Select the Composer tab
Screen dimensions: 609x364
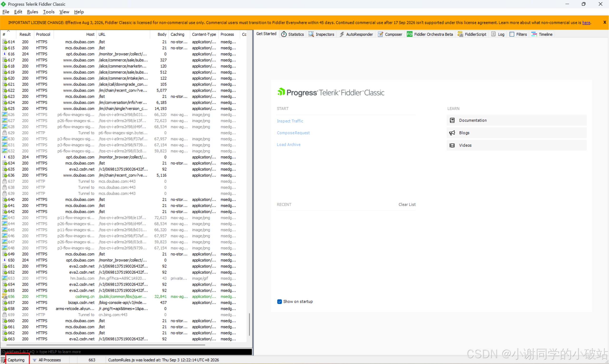[390, 34]
